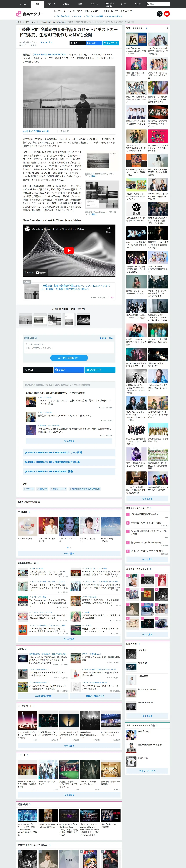Screen dimensions: 186x868
Task: Open the YouTube icon in the header
Action: tap(167, 14)
